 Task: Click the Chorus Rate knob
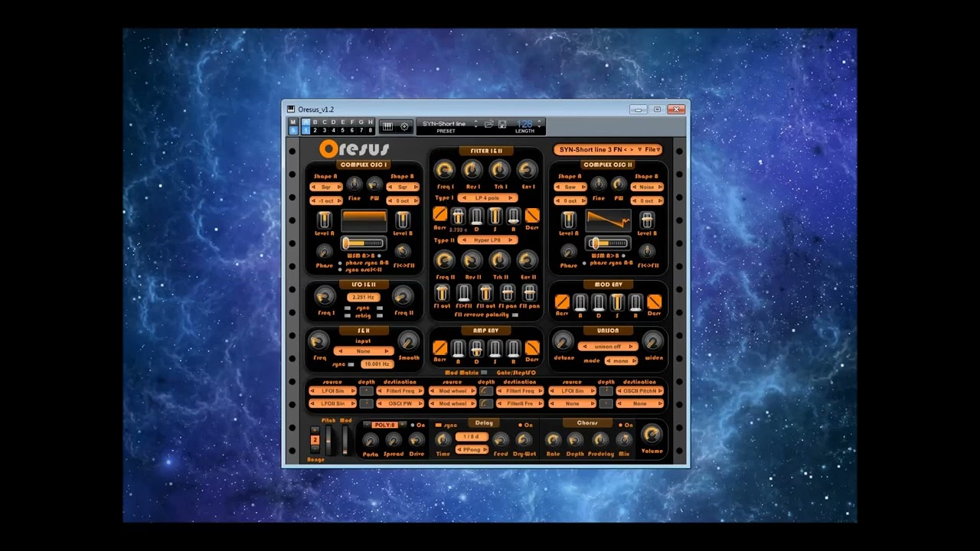(x=553, y=439)
